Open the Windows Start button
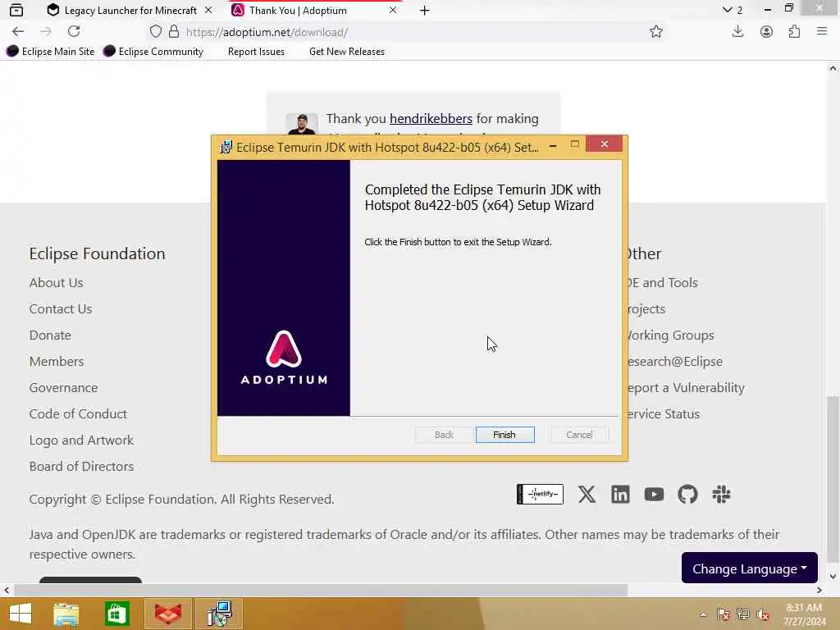The height and width of the screenshot is (630, 840). coord(21,614)
